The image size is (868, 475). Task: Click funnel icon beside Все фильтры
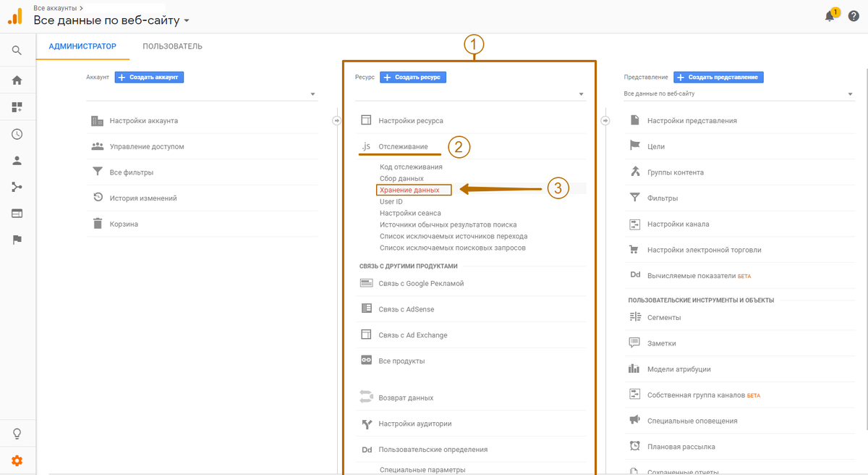coord(98,172)
